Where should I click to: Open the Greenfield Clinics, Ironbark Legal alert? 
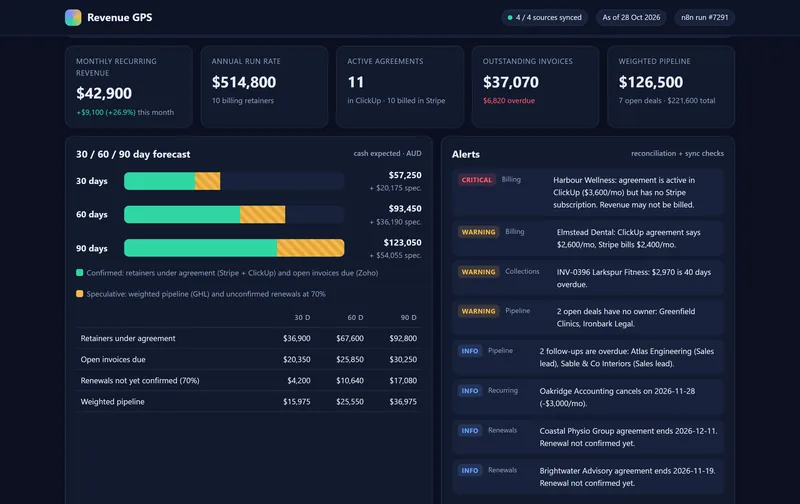click(626, 317)
